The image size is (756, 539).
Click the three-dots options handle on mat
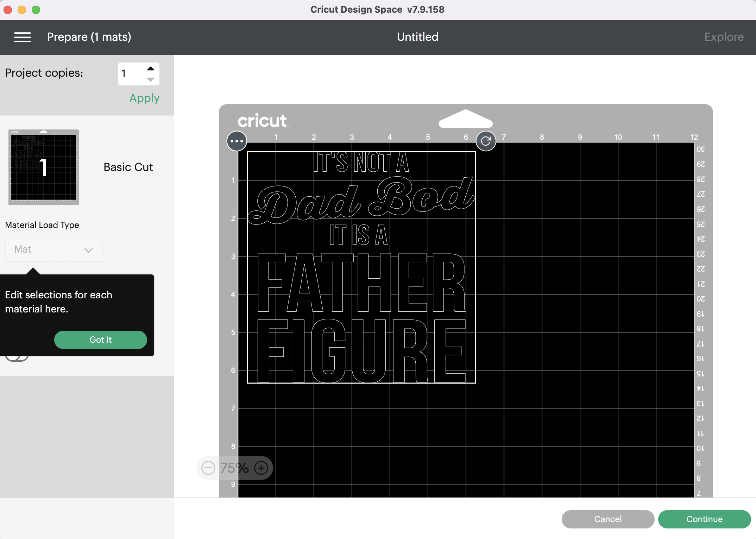click(237, 141)
